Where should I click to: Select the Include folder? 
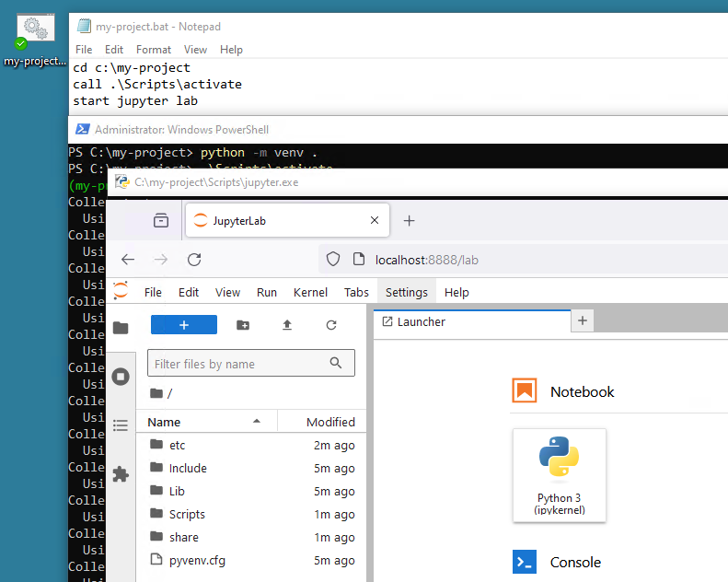(x=251, y=468)
